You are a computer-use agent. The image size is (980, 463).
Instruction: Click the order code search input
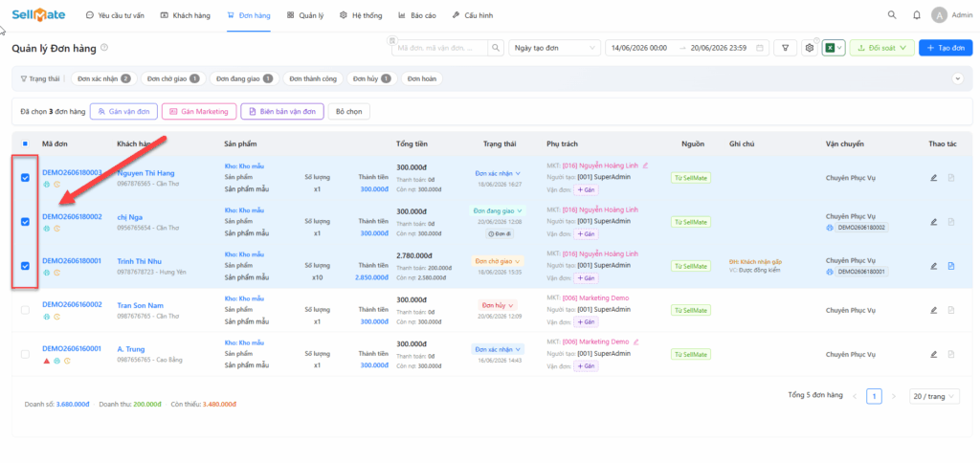[440, 48]
